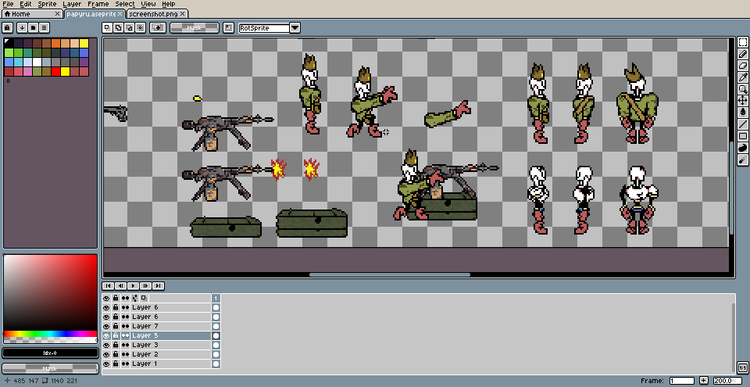This screenshot has width=750, height=387.
Task: Open the RotSprite algorithm combo box
Action: tap(265, 28)
